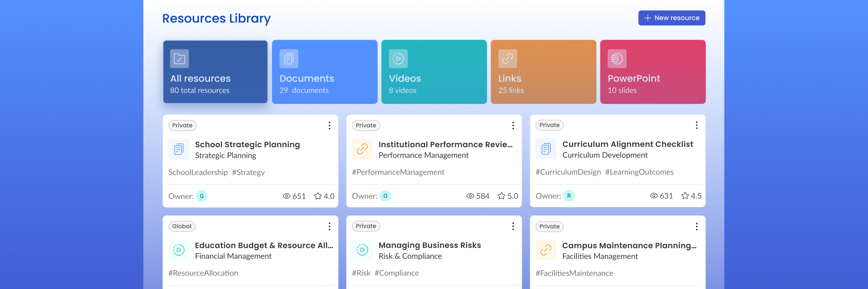This screenshot has width=868, height=289.
Task: Click the link icon of Campus Maintenance Planning
Action: point(546,250)
